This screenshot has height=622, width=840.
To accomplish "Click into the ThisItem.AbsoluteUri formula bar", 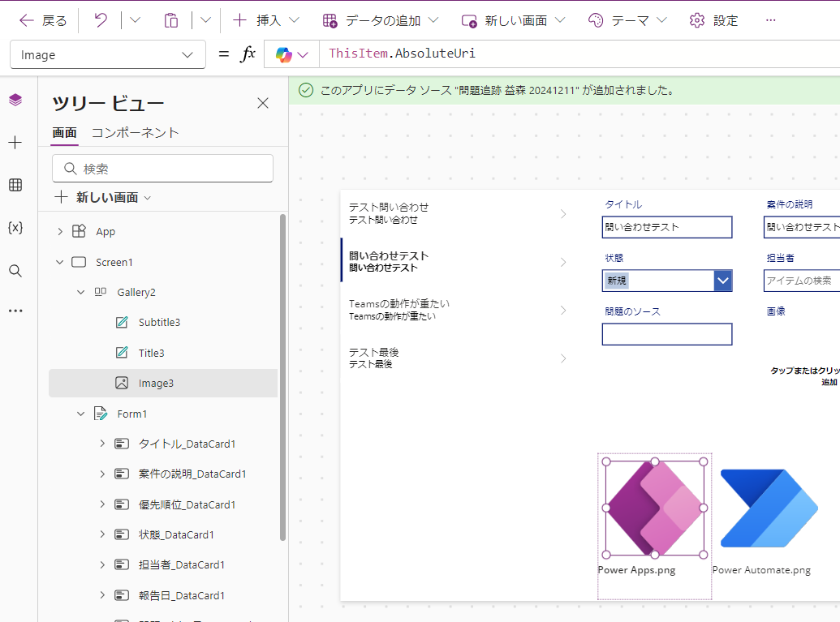I will 579,54.
